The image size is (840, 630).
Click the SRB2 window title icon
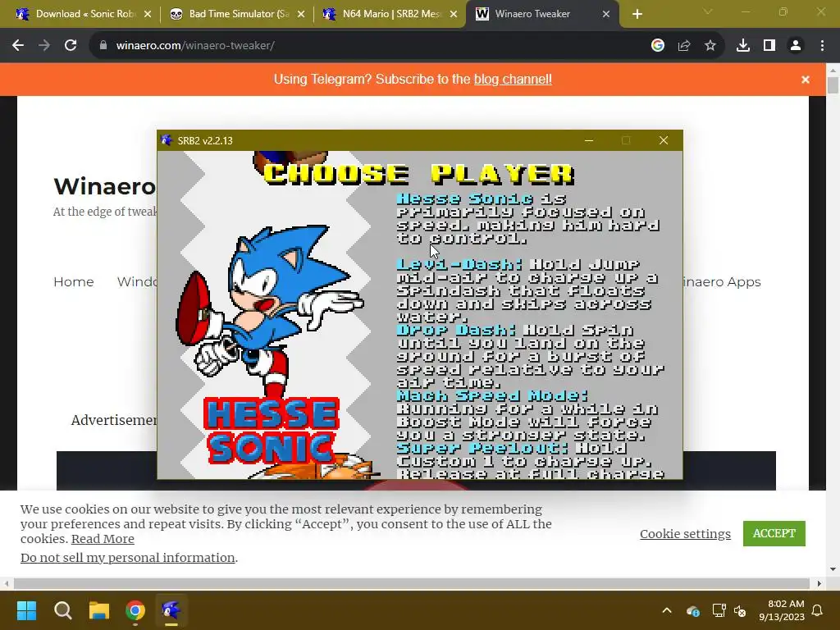point(167,140)
